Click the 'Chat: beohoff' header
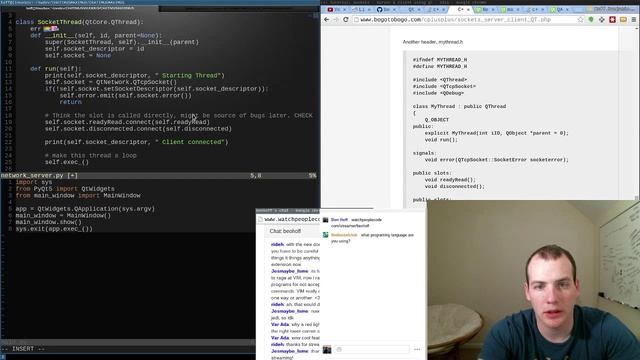The width and height of the screenshot is (640, 360). [285, 231]
